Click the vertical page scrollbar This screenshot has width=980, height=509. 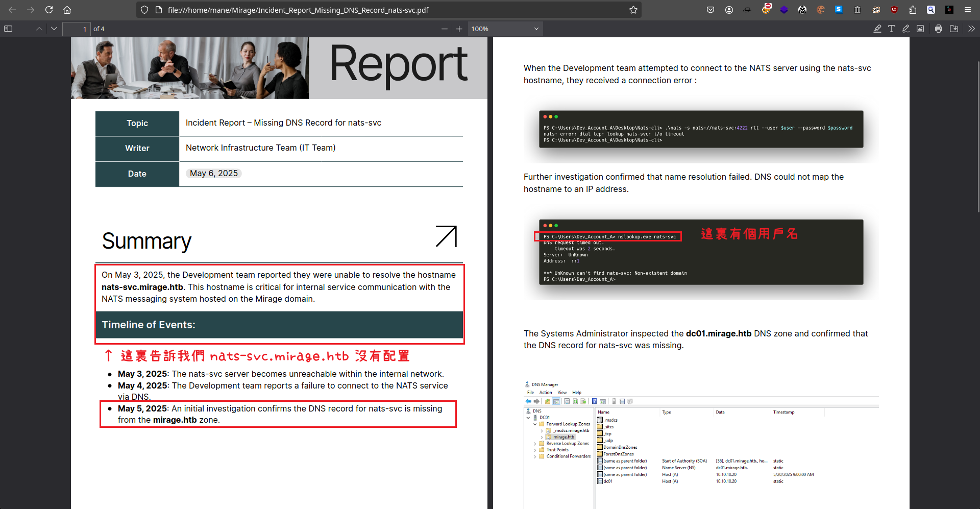978,136
